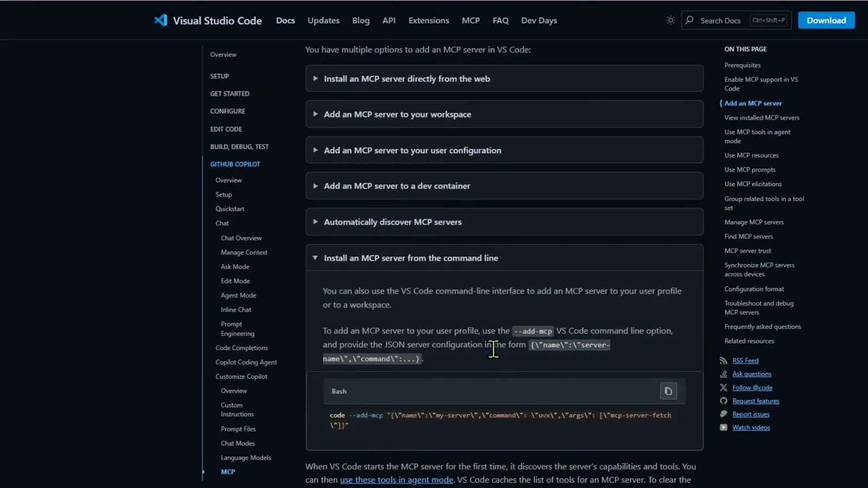Open Copilot Coding Agent in the sidebar
868x488 pixels.
tap(246, 362)
